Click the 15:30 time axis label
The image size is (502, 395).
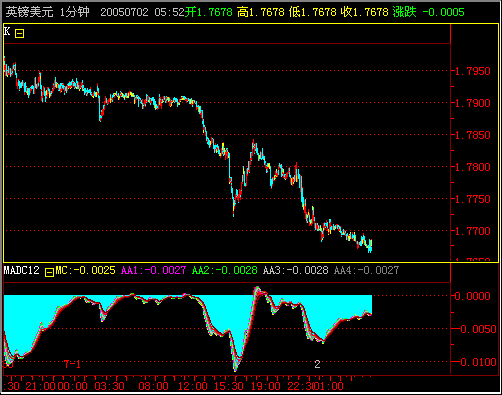229,386
